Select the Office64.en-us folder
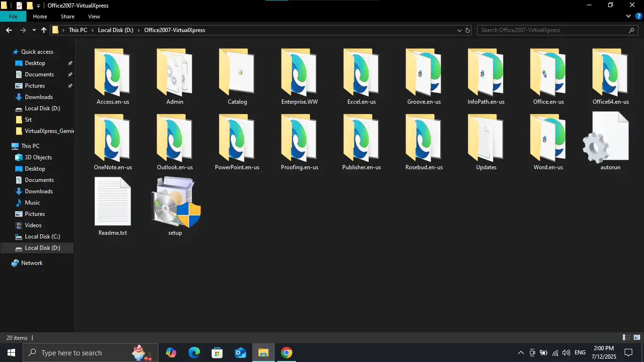 pos(611,77)
